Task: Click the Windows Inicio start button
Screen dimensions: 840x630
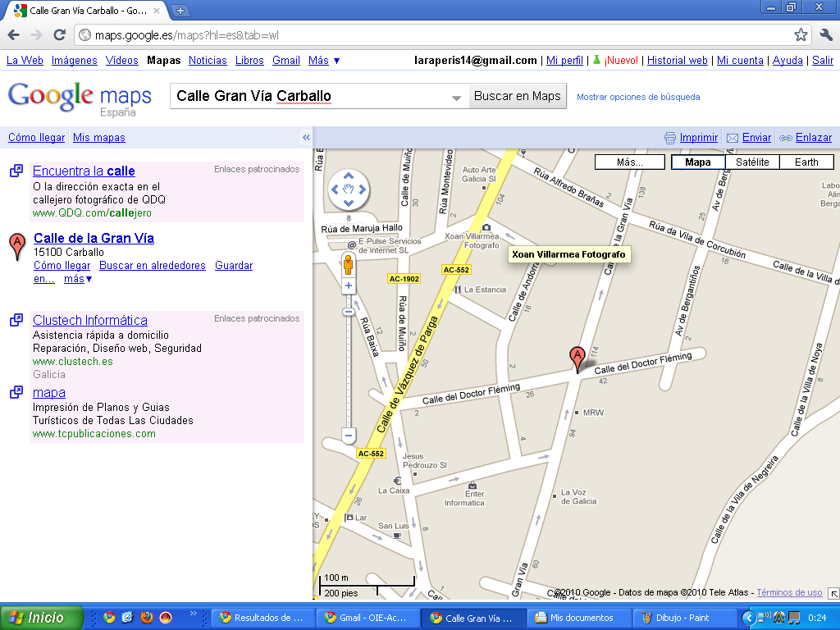Action: coord(42,618)
